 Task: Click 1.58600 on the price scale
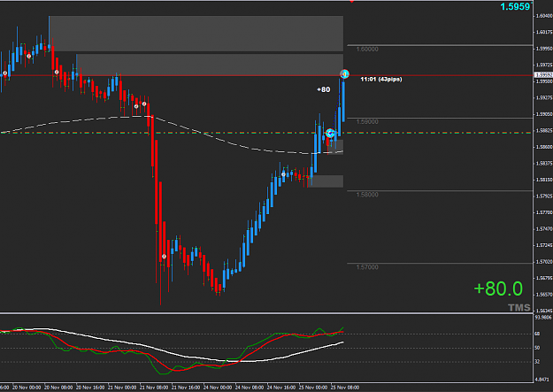544,147
